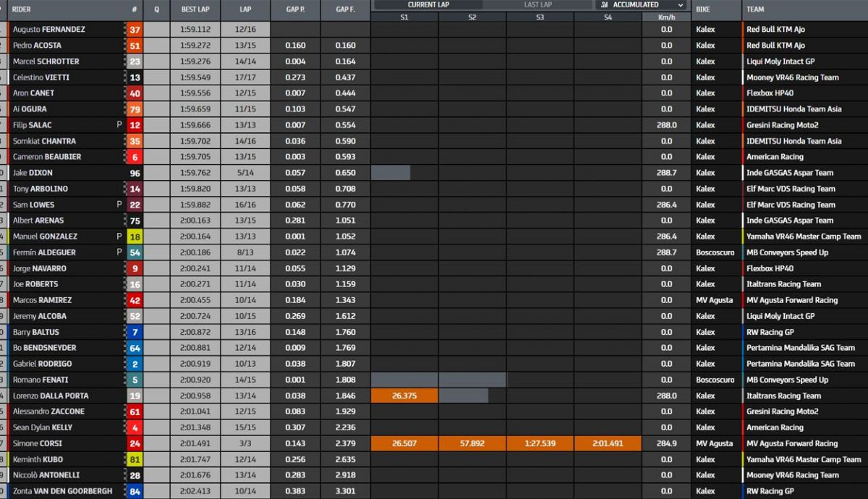Click blue number badge 7 of Barry Baltus
Image resolution: width=868 pixels, height=499 pixels.
(x=135, y=332)
